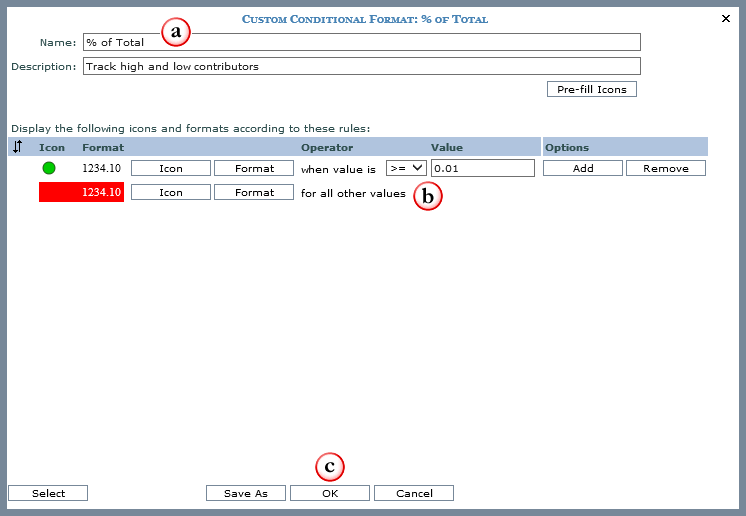Close the Custom Conditional Format dialog

click(x=726, y=18)
